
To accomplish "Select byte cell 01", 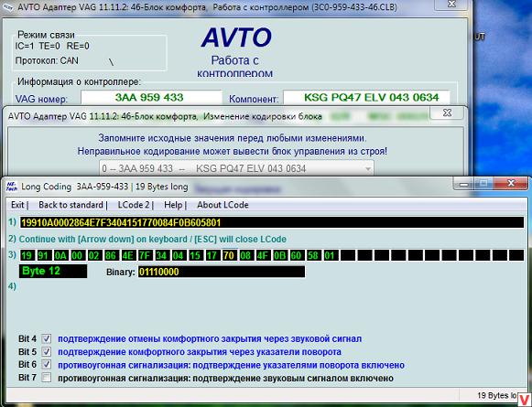I will 331,255.
